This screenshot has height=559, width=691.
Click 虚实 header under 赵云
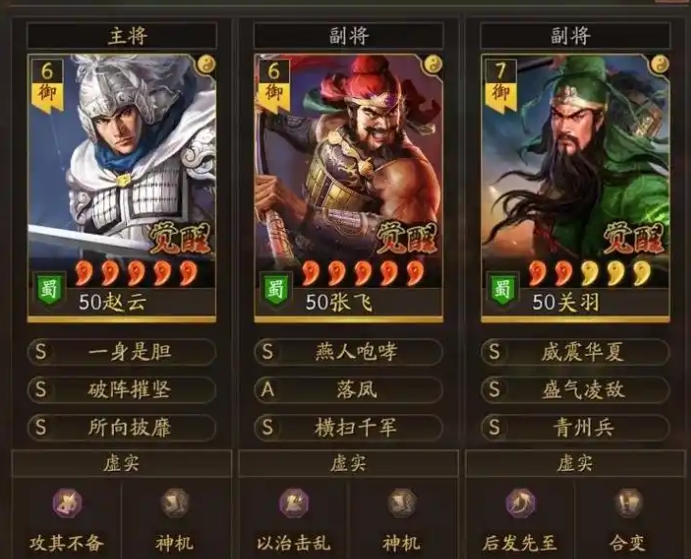click(x=122, y=463)
